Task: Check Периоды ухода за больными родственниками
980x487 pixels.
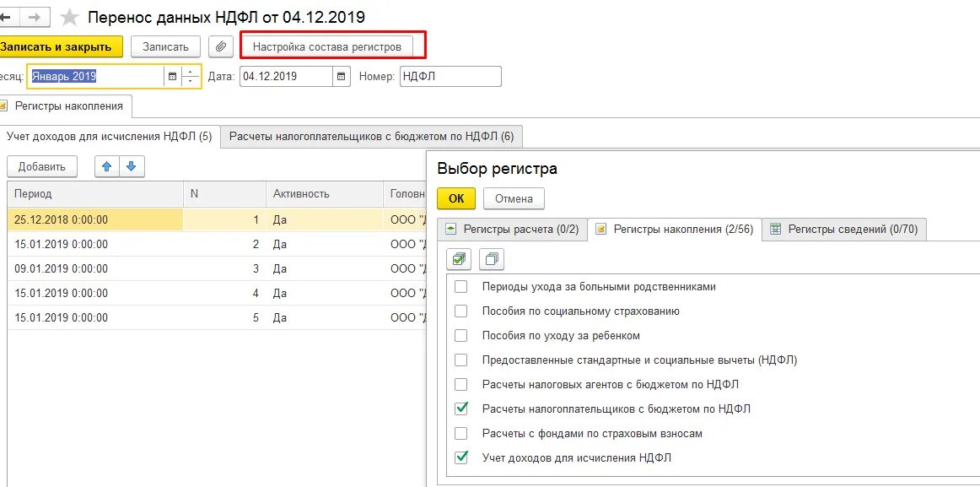Action: (x=461, y=288)
